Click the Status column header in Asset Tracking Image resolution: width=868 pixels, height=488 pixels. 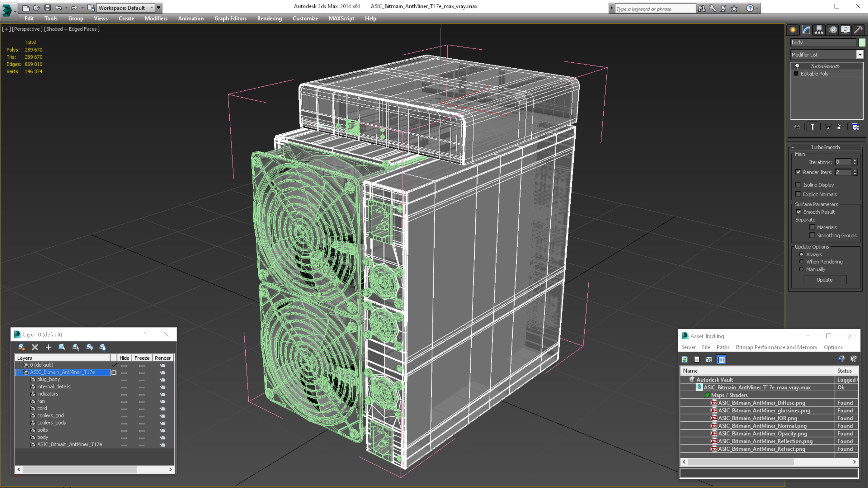click(x=846, y=371)
